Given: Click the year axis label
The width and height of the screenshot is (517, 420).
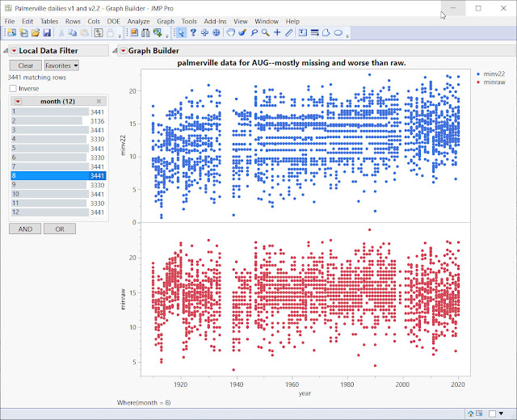Looking at the screenshot, I should click(305, 393).
